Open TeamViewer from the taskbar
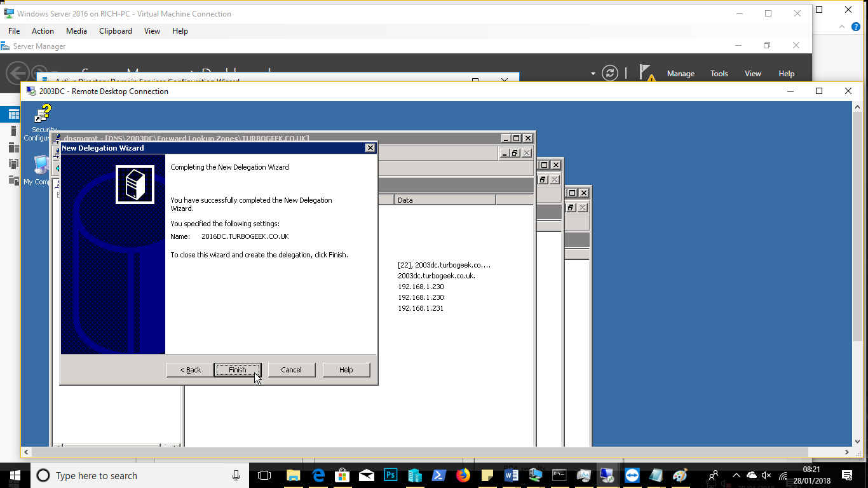868x488 pixels. 632,475
